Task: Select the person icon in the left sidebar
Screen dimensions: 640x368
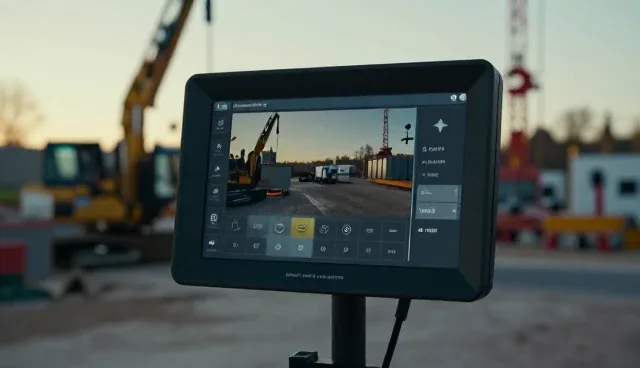Action: (219, 147)
